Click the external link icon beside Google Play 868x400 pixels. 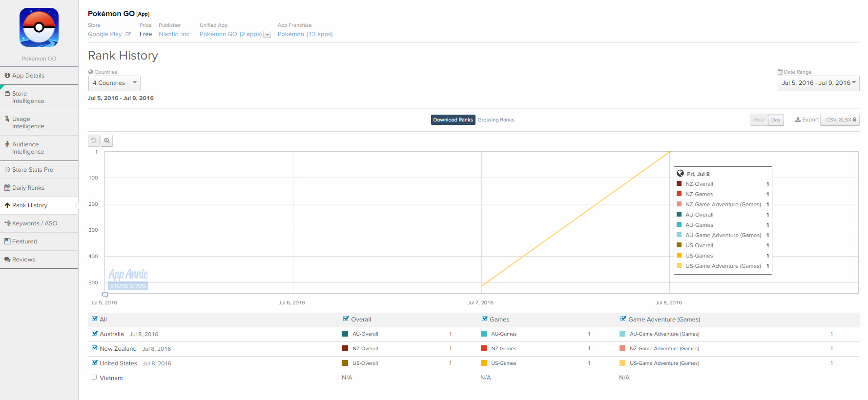[x=128, y=34]
